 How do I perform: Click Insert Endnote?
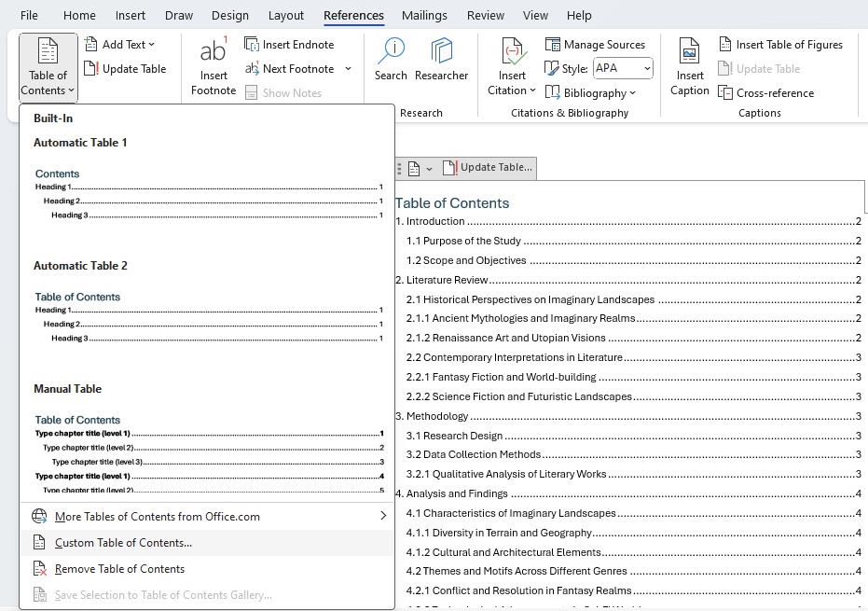coord(289,45)
